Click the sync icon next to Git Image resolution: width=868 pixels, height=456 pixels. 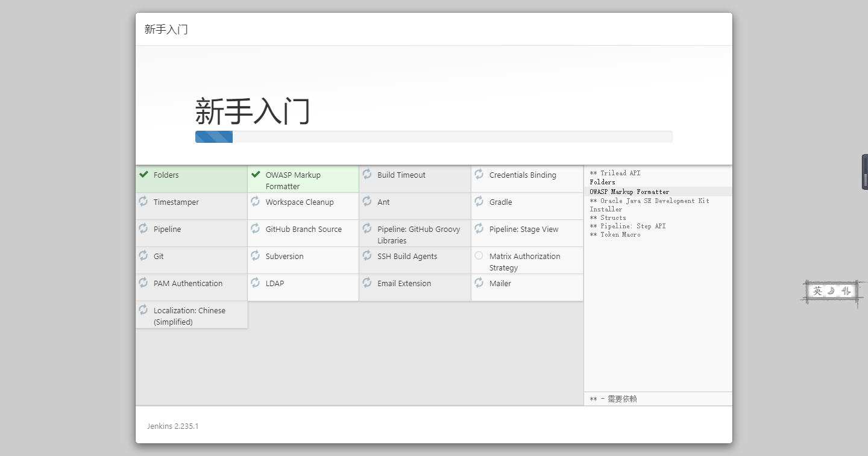click(x=143, y=255)
